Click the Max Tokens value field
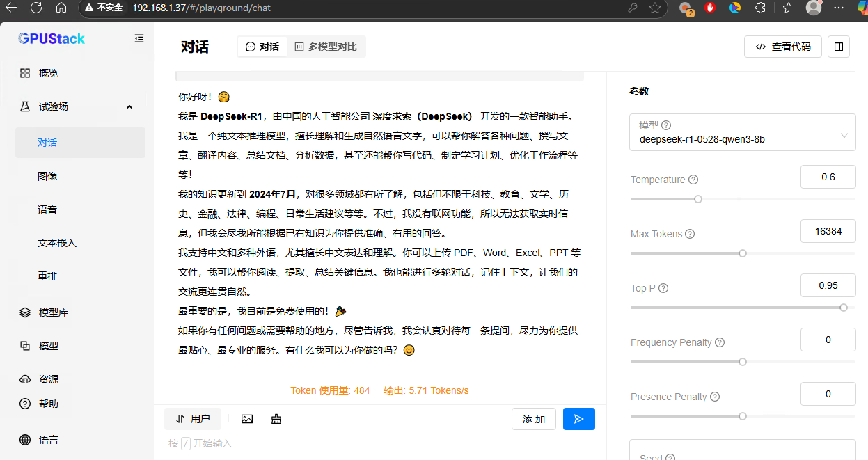The width and height of the screenshot is (868, 460). 828,231
